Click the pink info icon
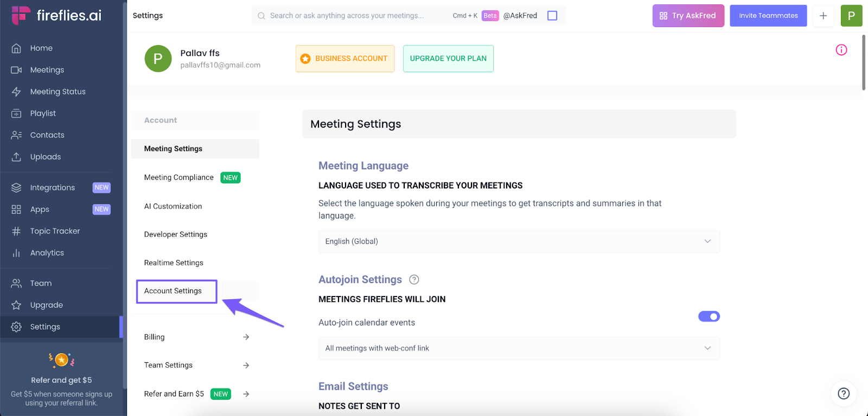 click(x=841, y=50)
